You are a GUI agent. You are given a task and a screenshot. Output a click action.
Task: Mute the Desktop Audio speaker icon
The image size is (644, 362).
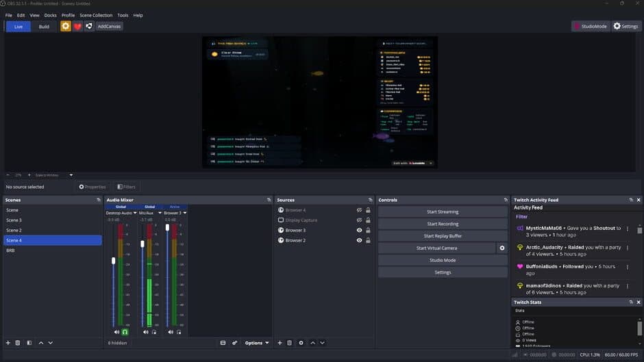[117, 332]
